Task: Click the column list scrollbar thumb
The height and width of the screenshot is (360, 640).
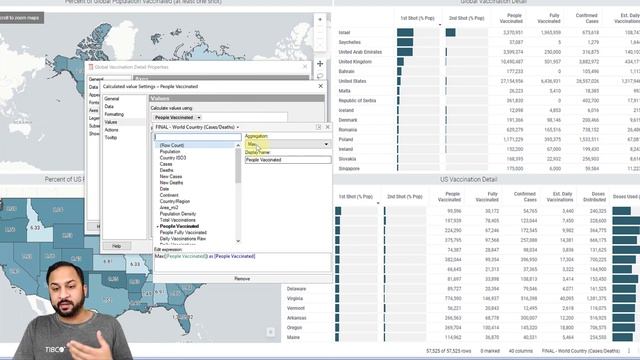Action: 238,166
